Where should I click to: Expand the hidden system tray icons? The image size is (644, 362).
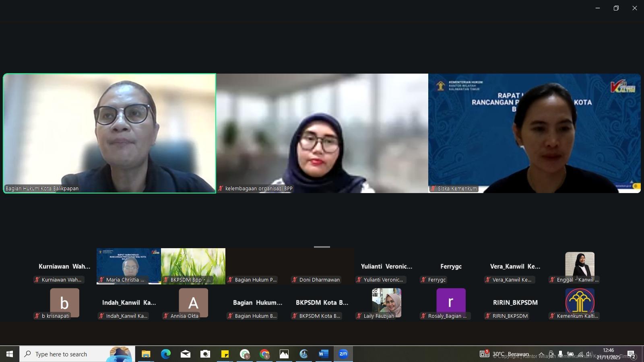coord(541,354)
